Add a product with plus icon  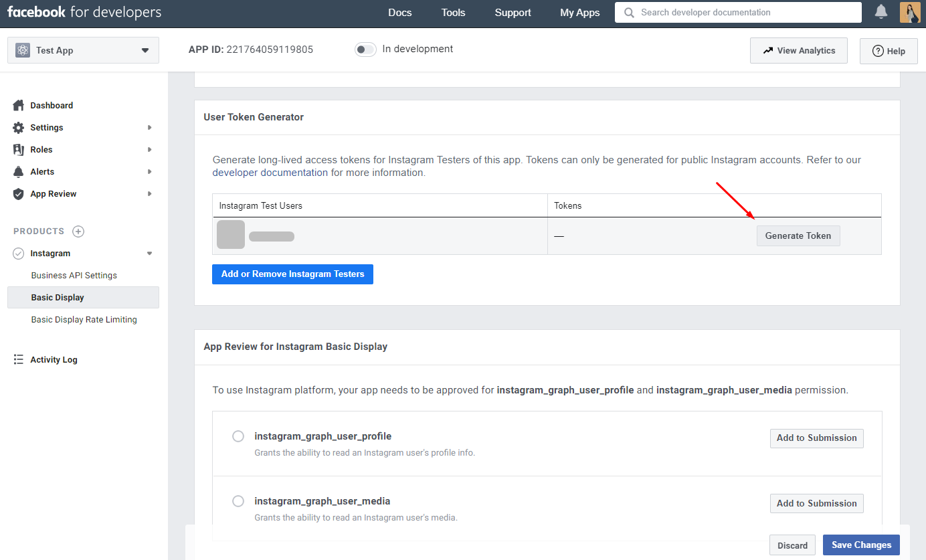[78, 231]
